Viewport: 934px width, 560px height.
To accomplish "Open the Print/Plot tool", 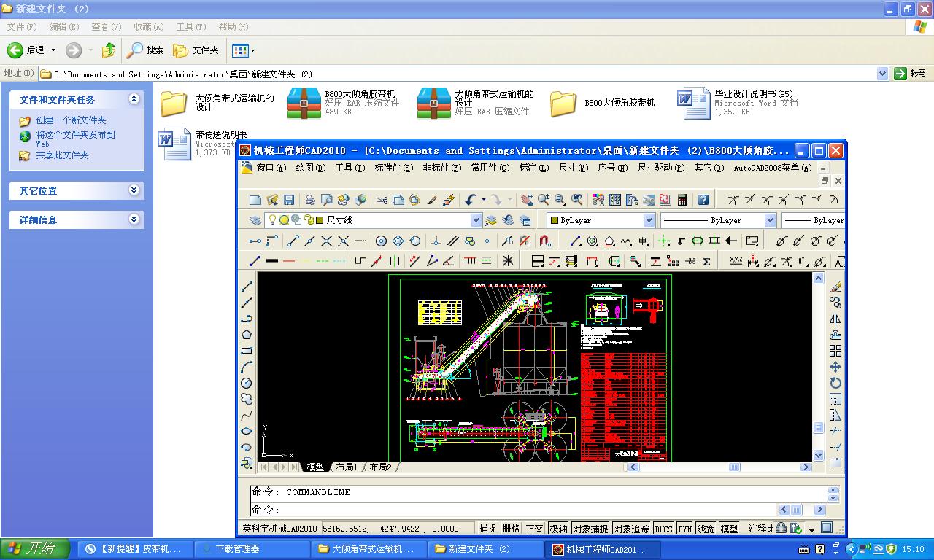I will pos(309,199).
